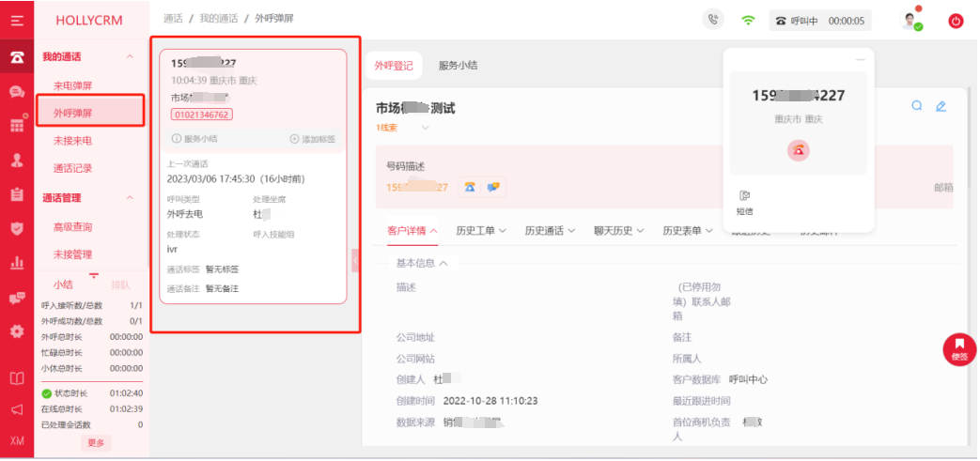Hang up with the red phone button
The image size is (980, 461).
(798, 150)
